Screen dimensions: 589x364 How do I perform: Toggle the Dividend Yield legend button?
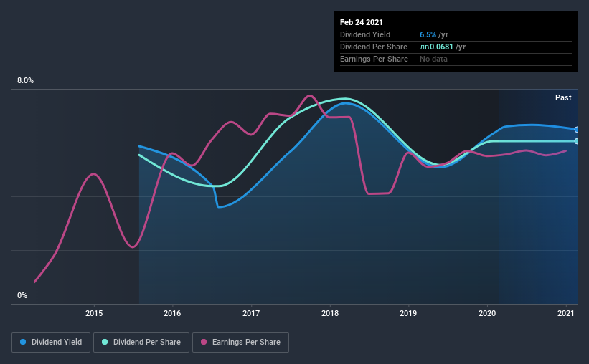point(51,343)
